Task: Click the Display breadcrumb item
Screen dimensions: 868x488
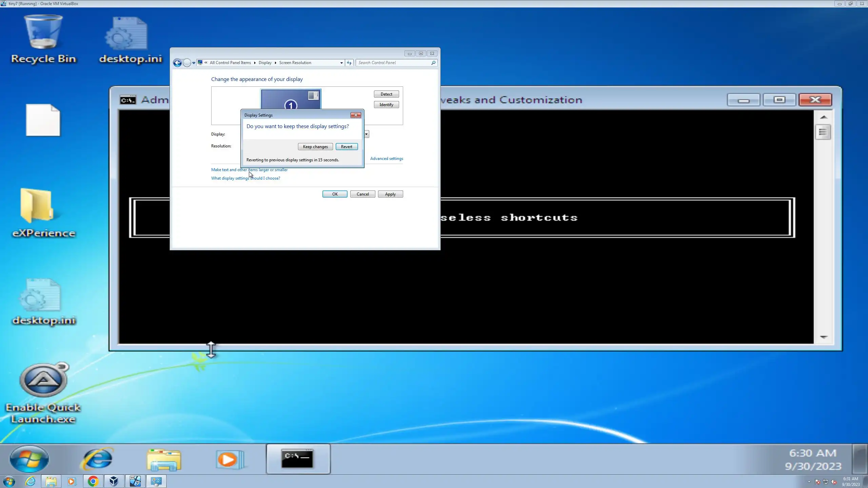Action: [x=265, y=63]
